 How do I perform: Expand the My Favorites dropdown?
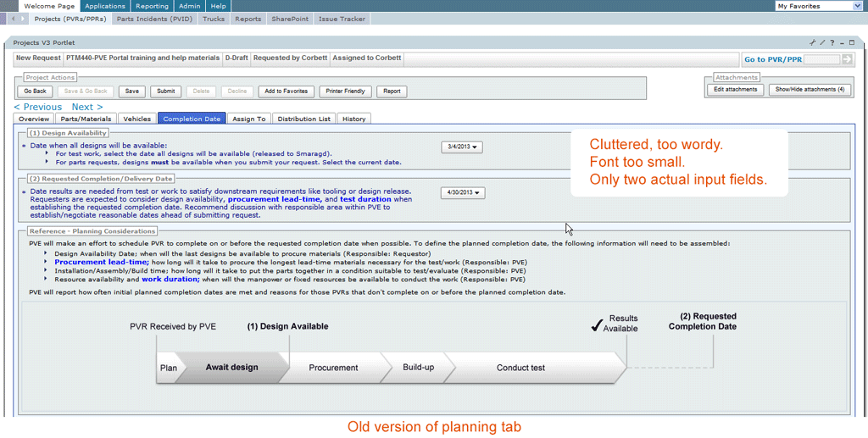[x=819, y=6]
